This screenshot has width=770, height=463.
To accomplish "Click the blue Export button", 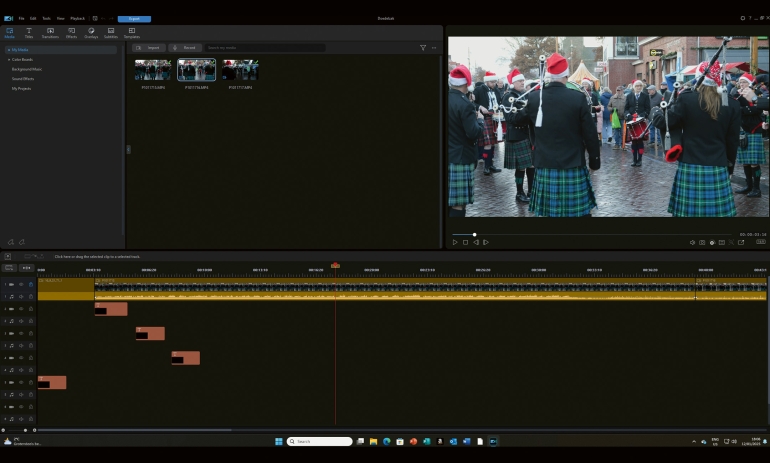I will pos(134,18).
